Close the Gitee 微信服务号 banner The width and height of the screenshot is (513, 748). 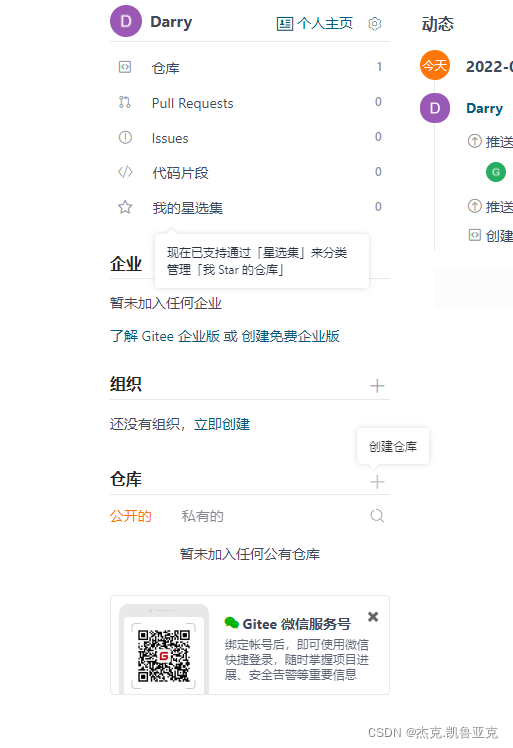(x=373, y=617)
